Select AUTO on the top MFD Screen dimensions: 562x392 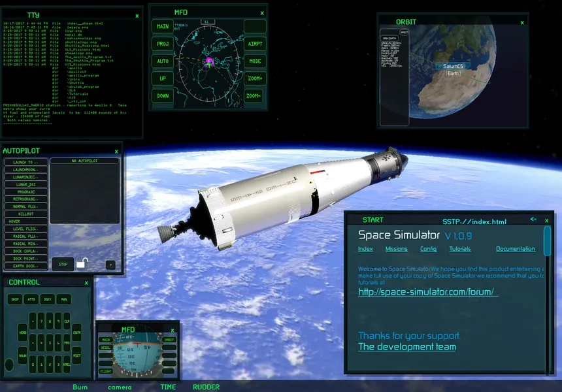click(162, 61)
